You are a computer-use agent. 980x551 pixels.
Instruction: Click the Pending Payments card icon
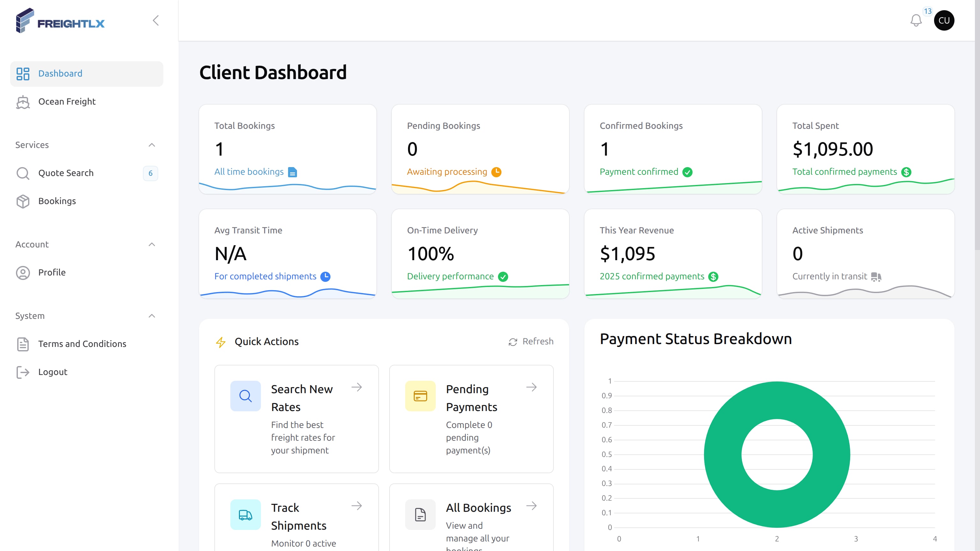[420, 396]
